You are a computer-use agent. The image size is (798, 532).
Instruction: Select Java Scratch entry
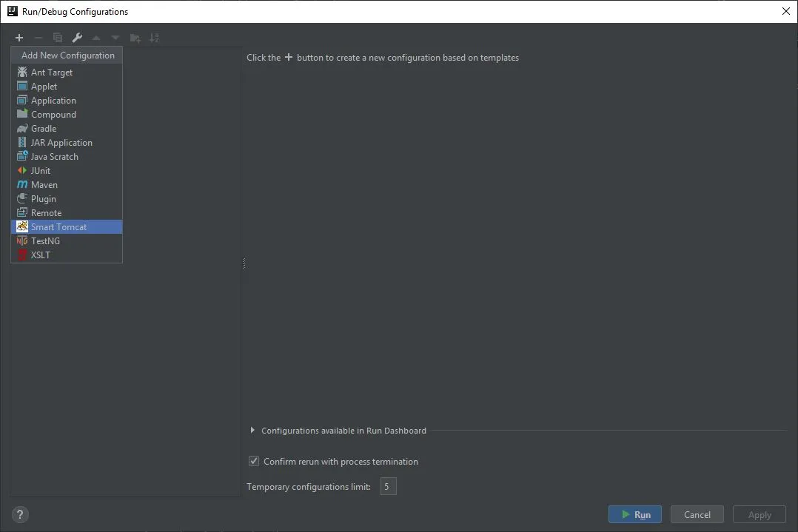(x=67, y=157)
